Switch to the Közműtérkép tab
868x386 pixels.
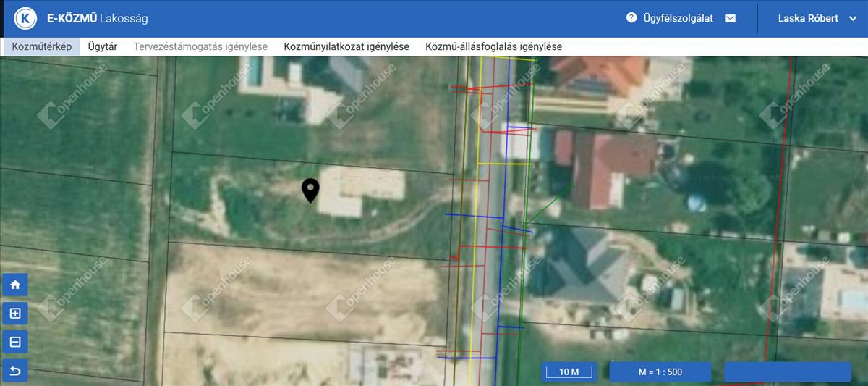[x=41, y=46]
